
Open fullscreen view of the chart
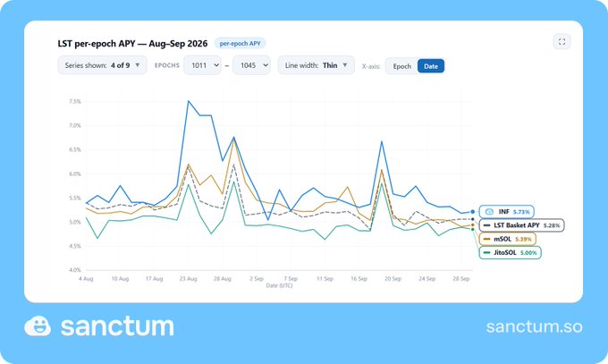click(562, 42)
